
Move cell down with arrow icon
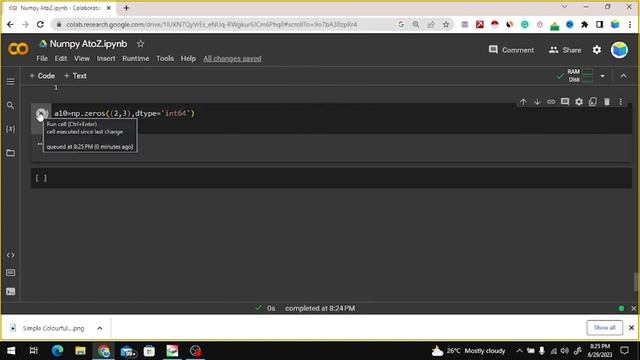click(x=537, y=102)
